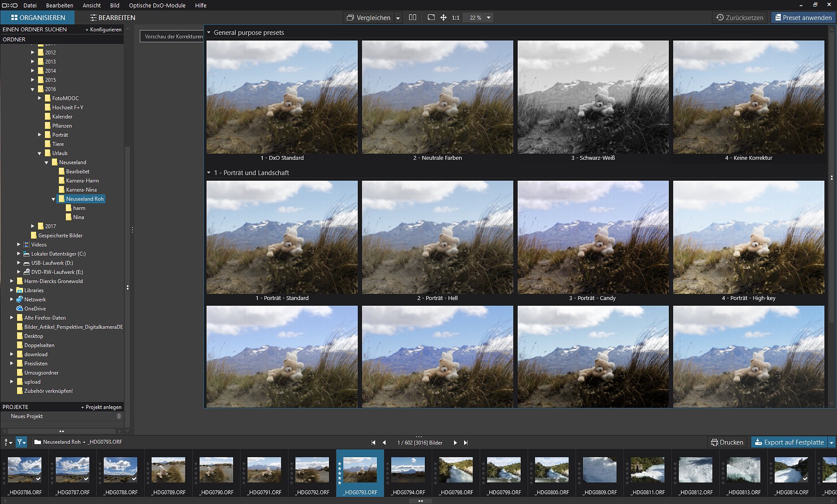Collapse the Neuseeland Roh folder
The width and height of the screenshot is (837, 504).
pos(54,199)
